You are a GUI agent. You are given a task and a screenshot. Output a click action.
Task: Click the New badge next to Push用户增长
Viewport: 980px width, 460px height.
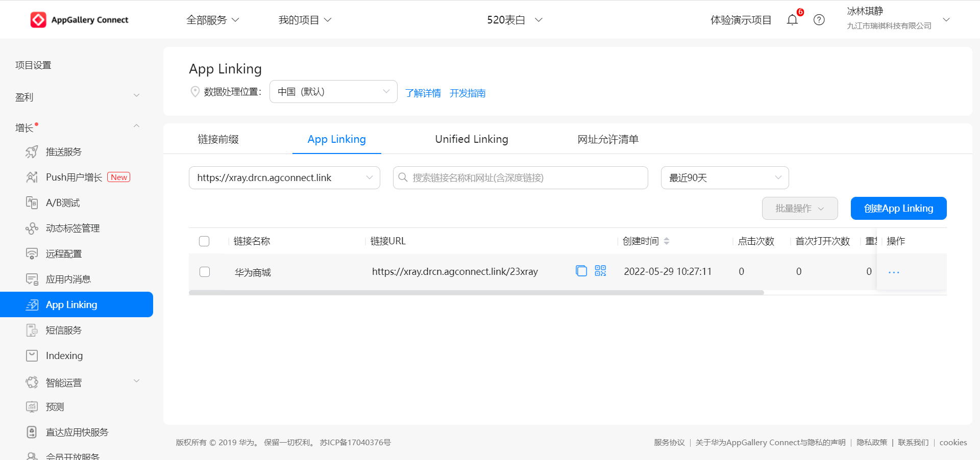[x=119, y=177]
